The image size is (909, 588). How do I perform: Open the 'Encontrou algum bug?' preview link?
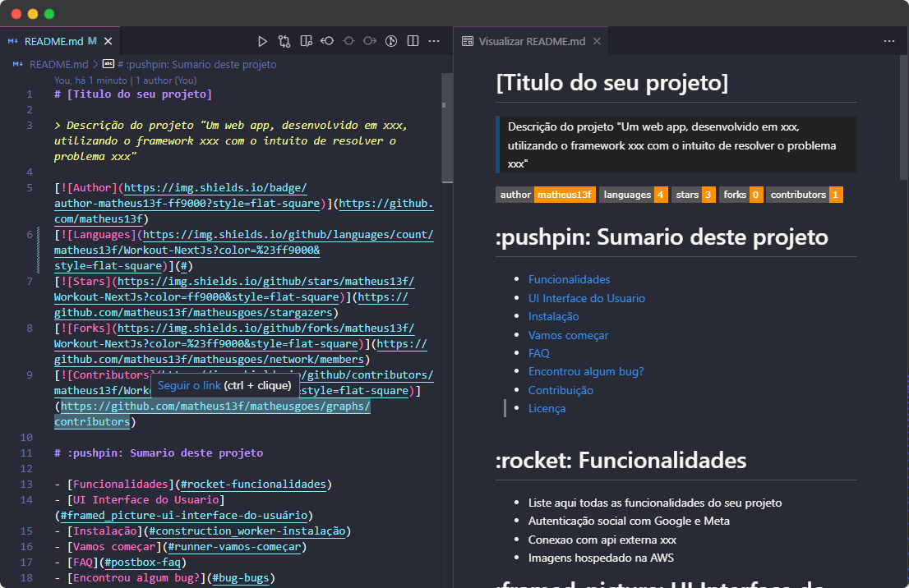[586, 371]
